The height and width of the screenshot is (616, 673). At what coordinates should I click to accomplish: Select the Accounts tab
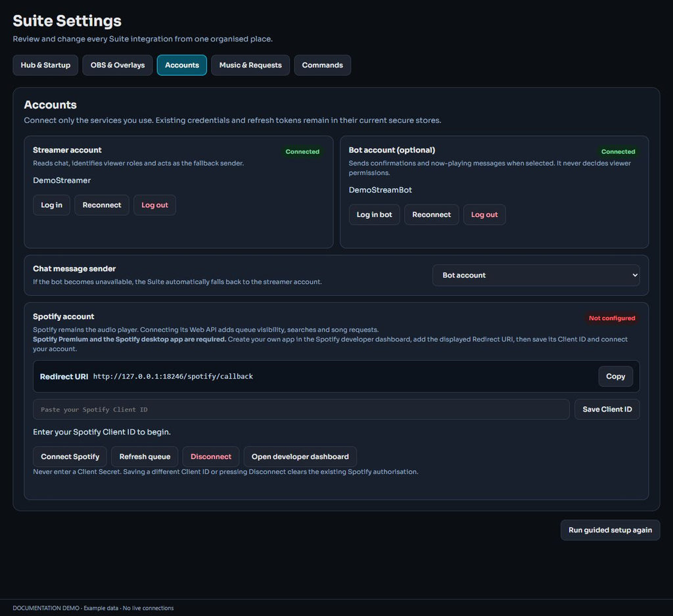click(x=182, y=65)
